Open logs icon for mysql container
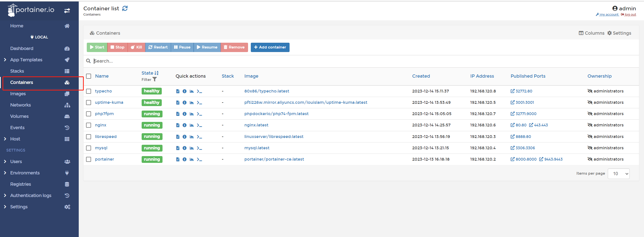 [178, 148]
